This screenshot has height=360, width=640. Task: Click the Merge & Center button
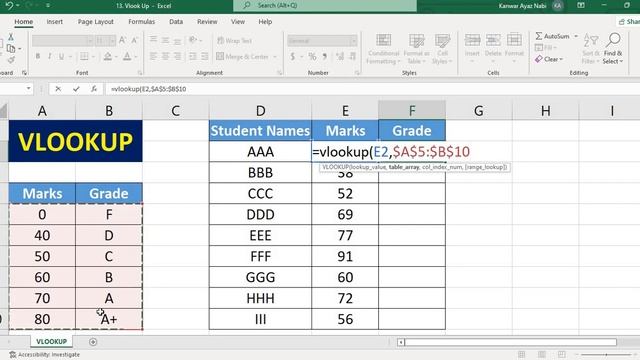pyautogui.click(x=242, y=56)
